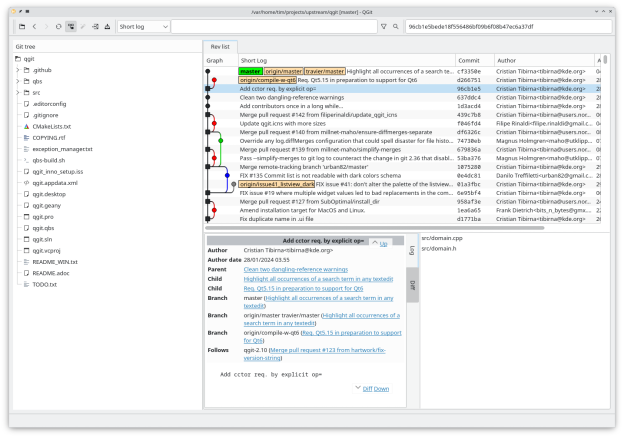Click the Down link below commit message
Viewport: 624px width, 438px height.
pyautogui.click(x=382, y=388)
